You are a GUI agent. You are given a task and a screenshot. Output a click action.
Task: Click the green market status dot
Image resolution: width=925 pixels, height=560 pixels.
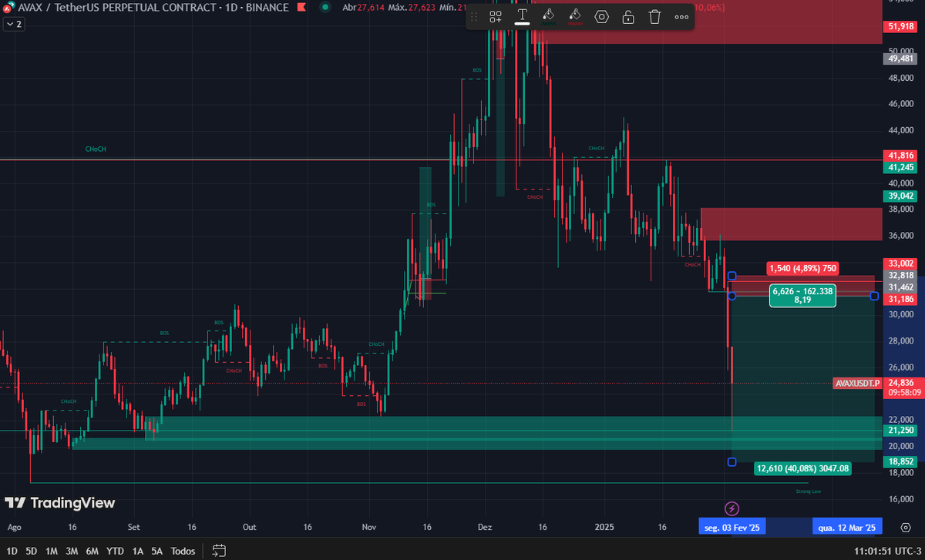point(327,8)
